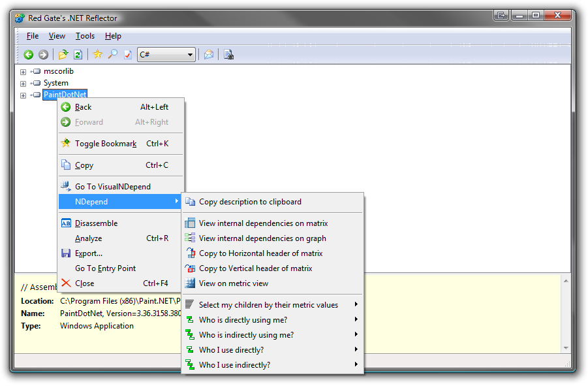Choose Go To VisualNDepend
The width and height of the screenshot is (588, 386).
click(121, 186)
